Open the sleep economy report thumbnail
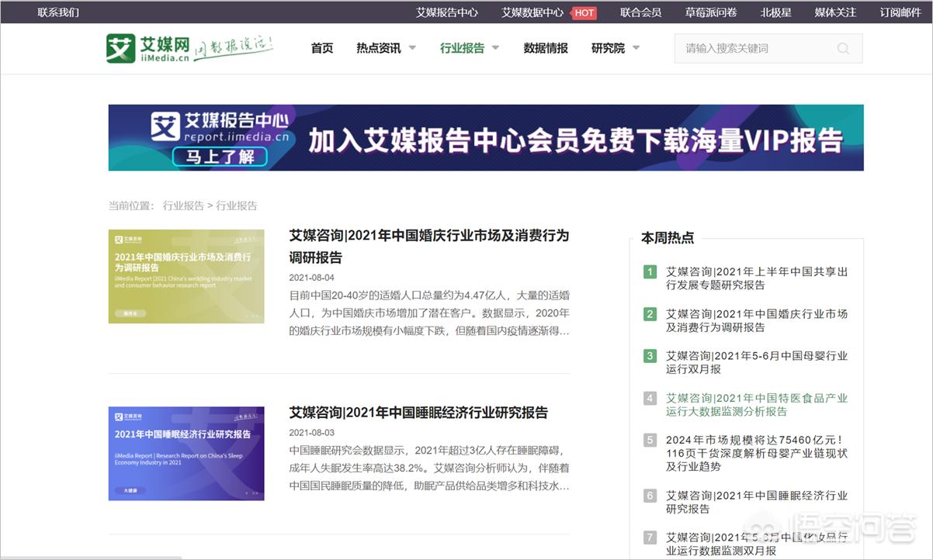This screenshot has height=560, width=933. pyautogui.click(x=186, y=453)
